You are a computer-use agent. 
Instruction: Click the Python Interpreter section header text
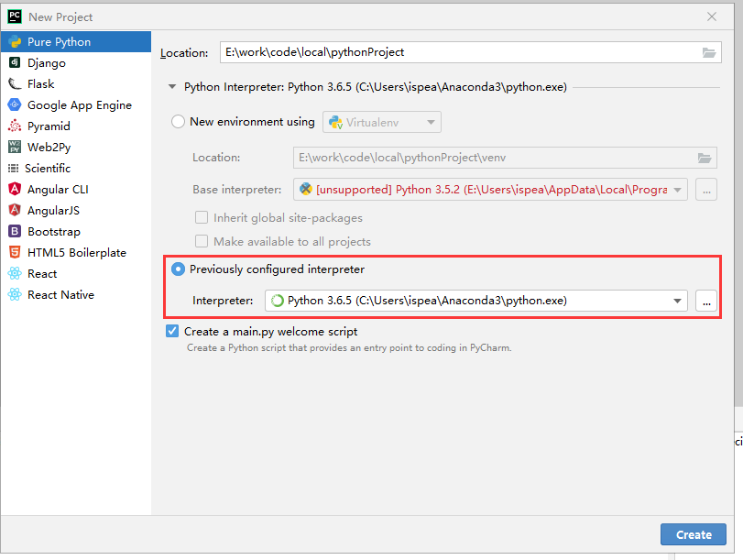[x=376, y=87]
